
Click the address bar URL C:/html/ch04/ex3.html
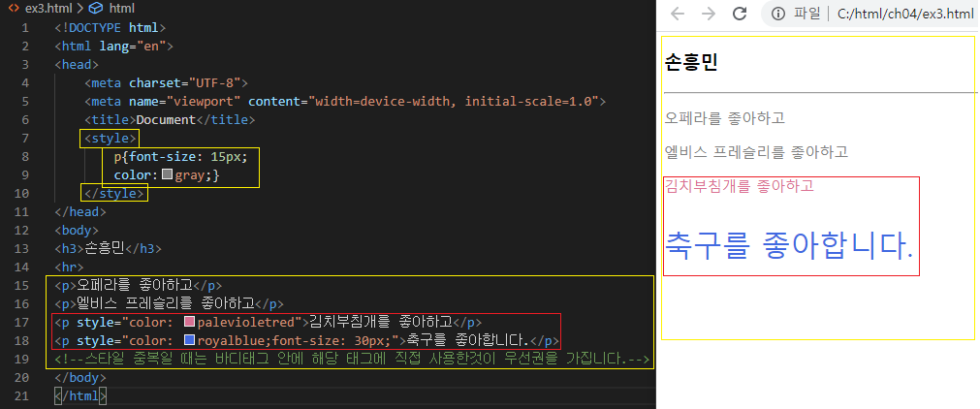coord(907,14)
